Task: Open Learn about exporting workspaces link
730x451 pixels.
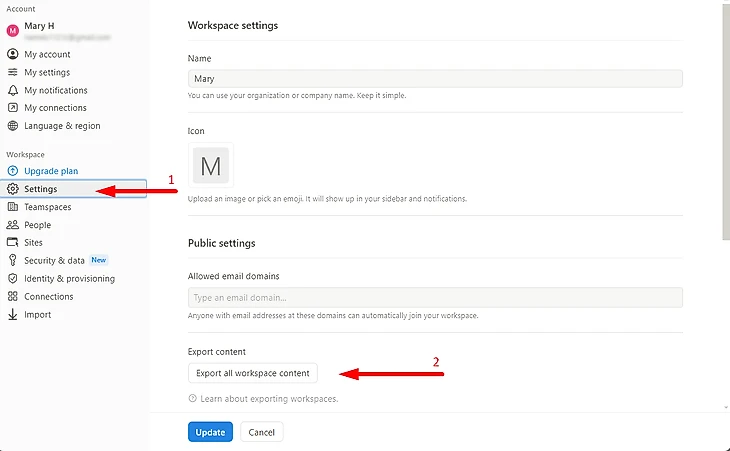Action: pos(268,399)
